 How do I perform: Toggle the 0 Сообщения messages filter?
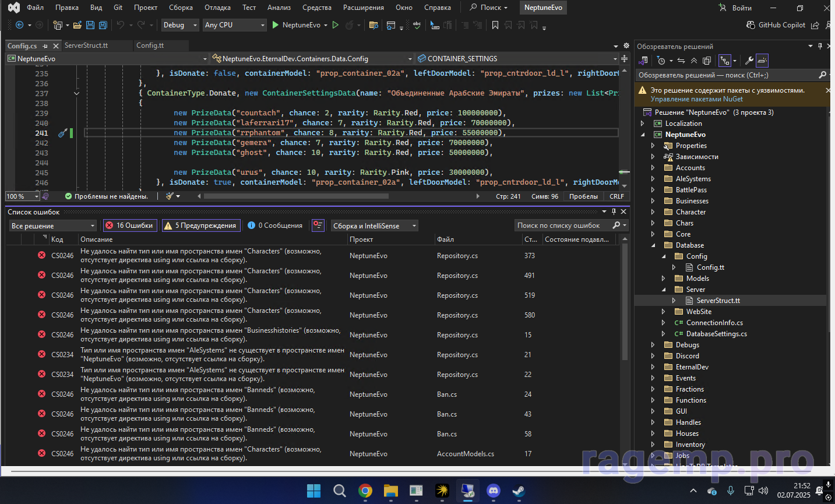(274, 225)
